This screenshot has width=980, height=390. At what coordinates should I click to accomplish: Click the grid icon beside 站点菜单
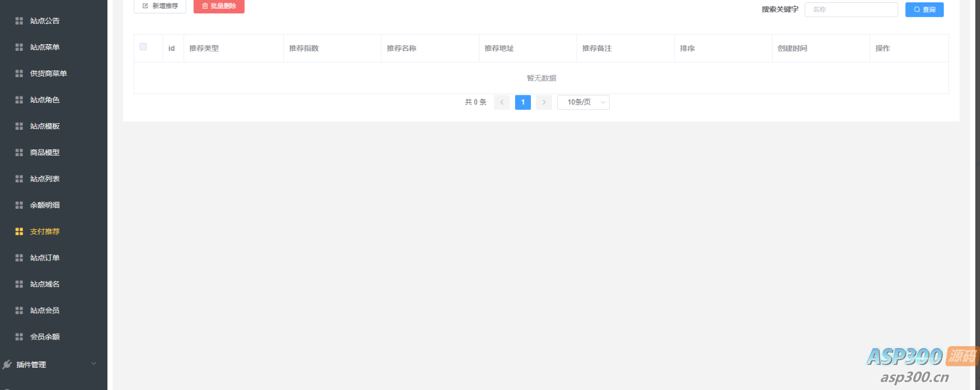pyautogui.click(x=19, y=47)
